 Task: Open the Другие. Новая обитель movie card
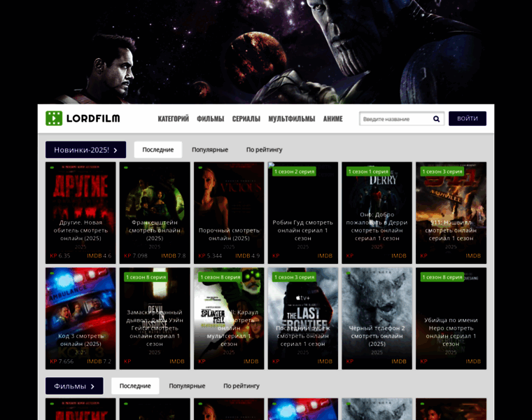[x=80, y=213]
